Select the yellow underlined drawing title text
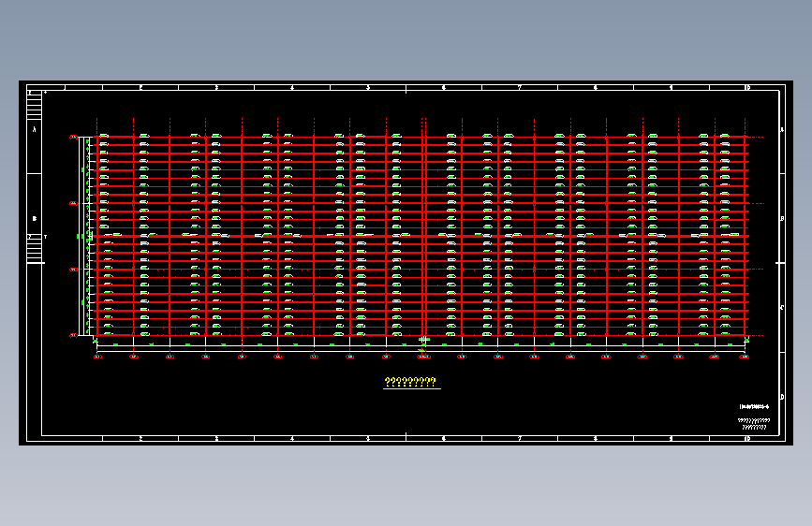812x526 pixels. coord(411,383)
